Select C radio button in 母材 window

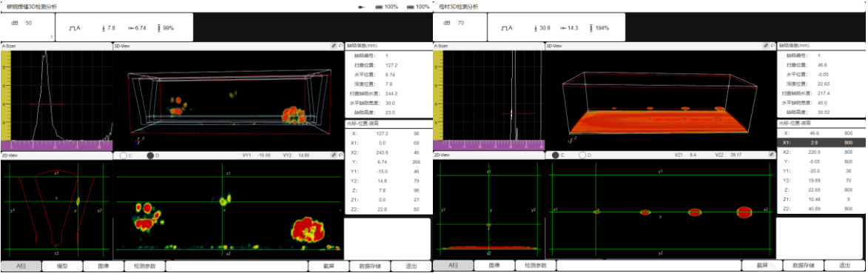(x=555, y=155)
